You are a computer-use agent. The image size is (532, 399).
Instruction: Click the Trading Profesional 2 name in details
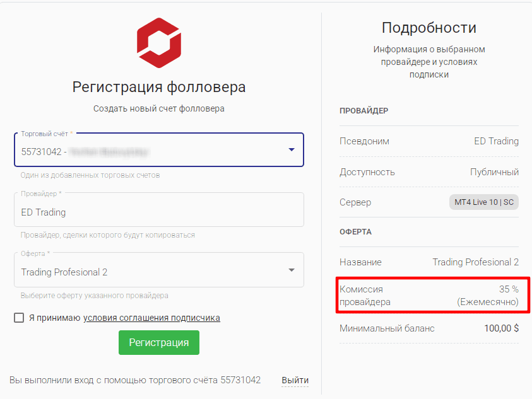(x=475, y=262)
